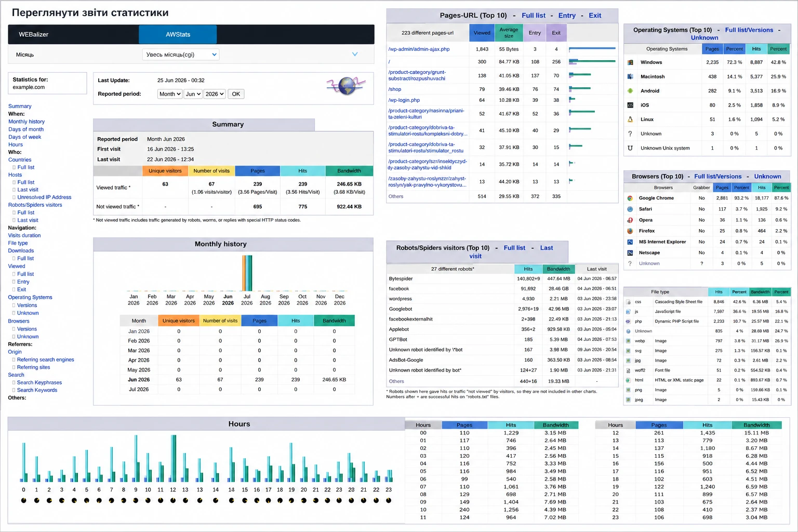Open the Referring search engines sidebar link
Screen dimensions: 798x532
coord(45,360)
